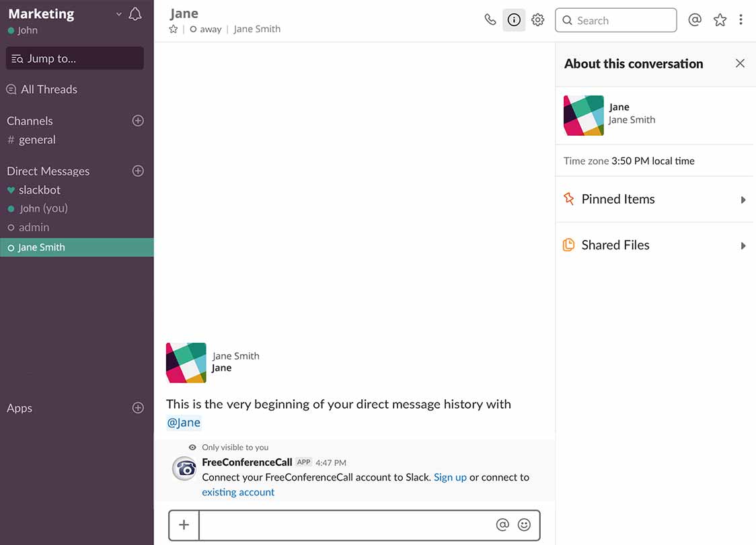
Task: Click the notifications bell icon
Action: [135, 14]
